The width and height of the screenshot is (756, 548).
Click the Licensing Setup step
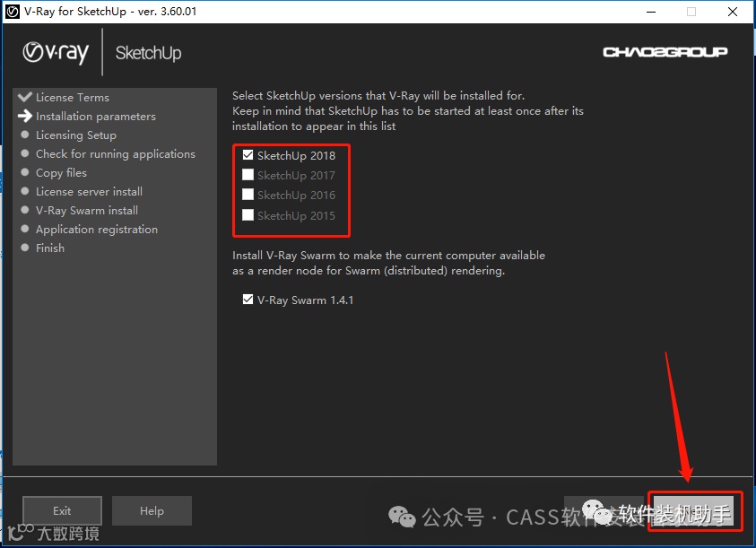coord(75,135)
